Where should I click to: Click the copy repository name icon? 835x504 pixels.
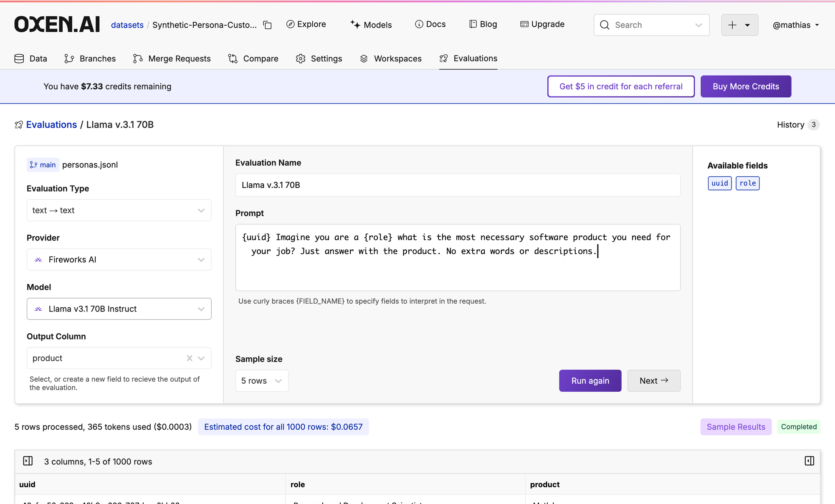268,25
